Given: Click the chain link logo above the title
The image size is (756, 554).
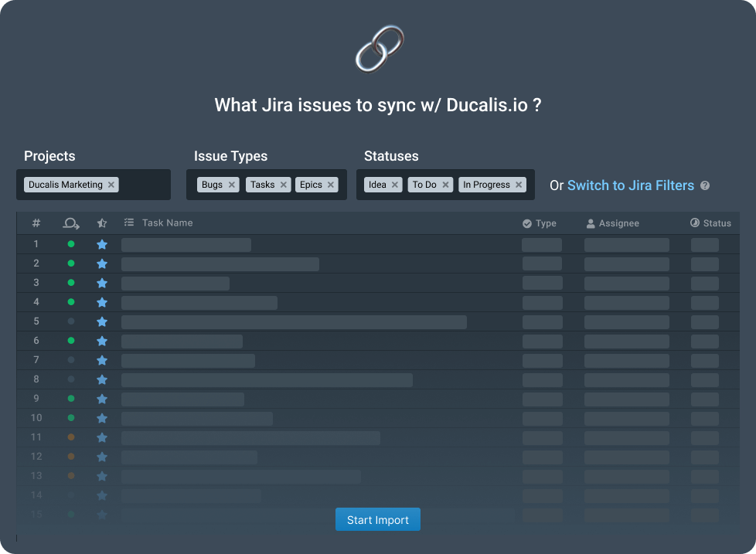Looking at the screenshot, I should pos(378,48).
